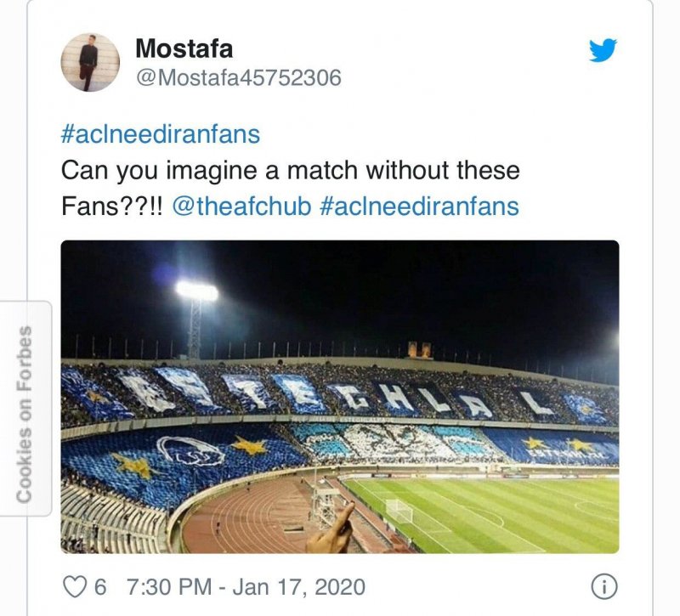Open the first #aclneediranfans hashtag
Image resolution: width=680 pixels, height=616 pixels.
pyautogui.click(x=161, y=134)
